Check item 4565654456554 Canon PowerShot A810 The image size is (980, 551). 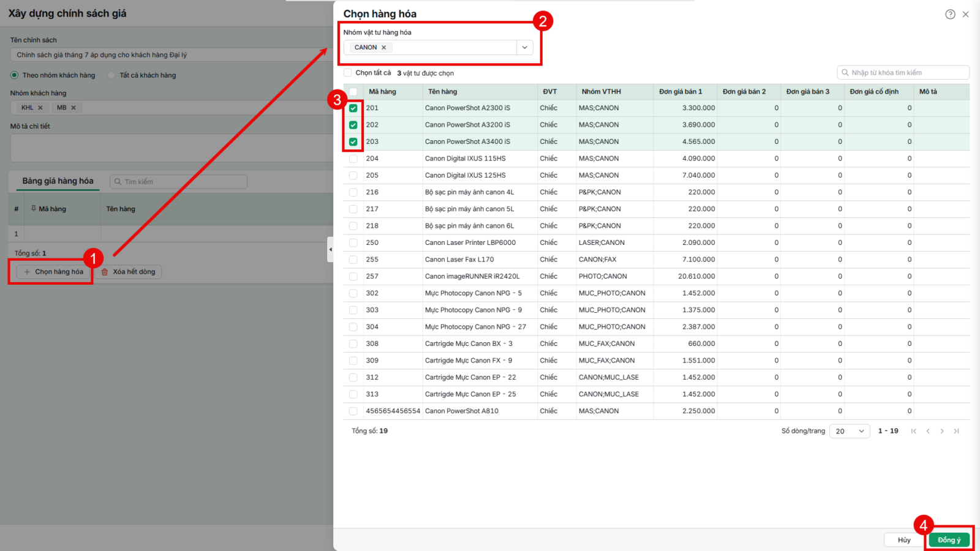point(353,411)
